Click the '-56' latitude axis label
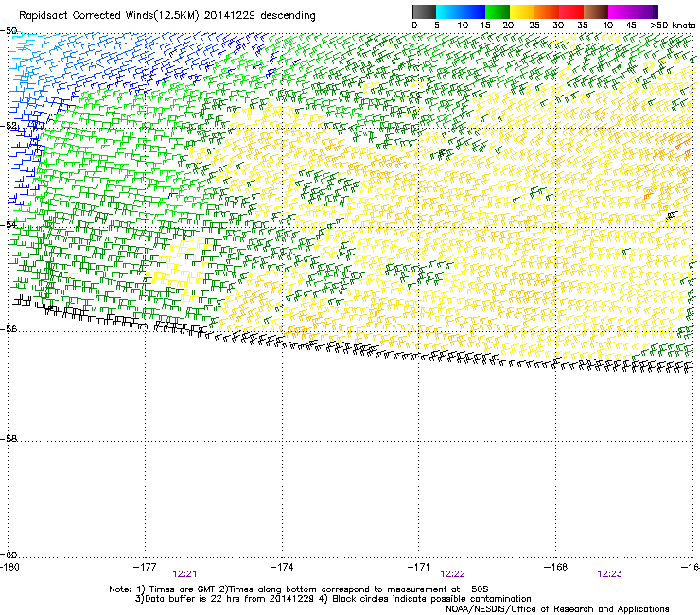The height and width of the screenshot is (615, 700). pos(9,328)
